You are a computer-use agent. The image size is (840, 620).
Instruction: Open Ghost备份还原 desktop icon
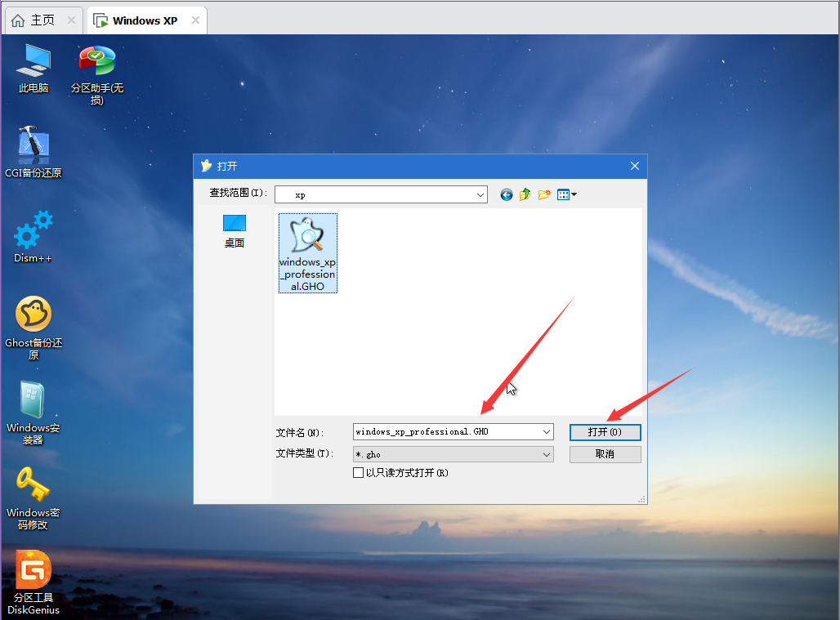[x=34, y=328]
